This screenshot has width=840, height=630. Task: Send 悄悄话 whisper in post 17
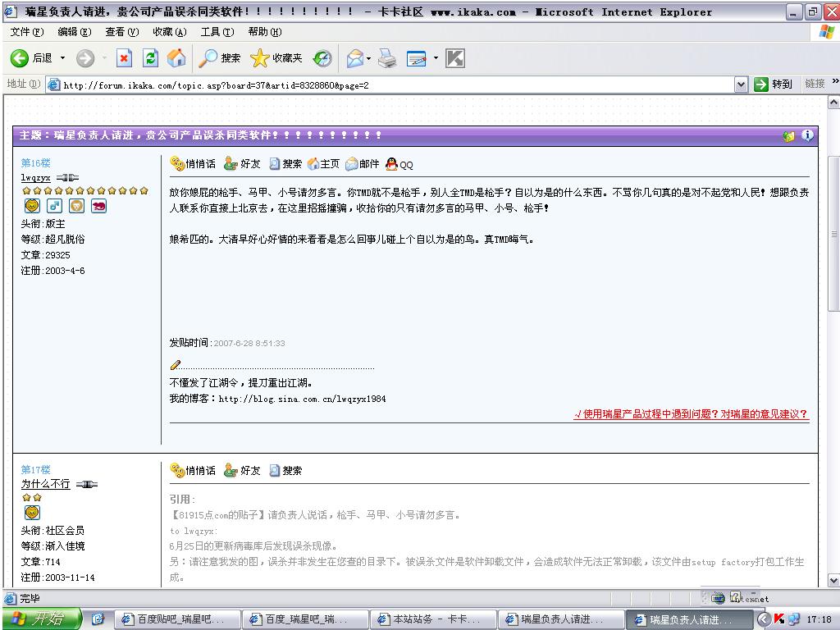tap(193, 470)
